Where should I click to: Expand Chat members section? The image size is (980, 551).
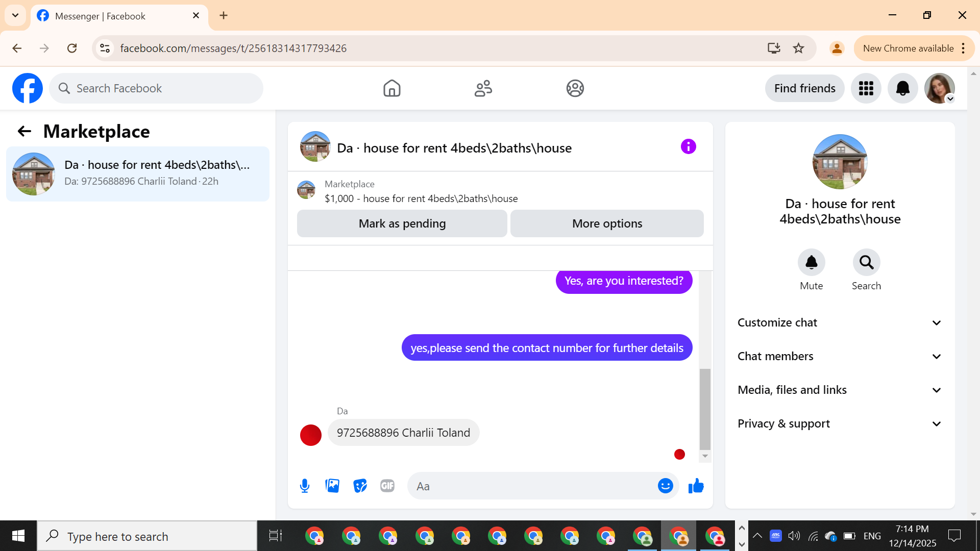click(839, 356)
